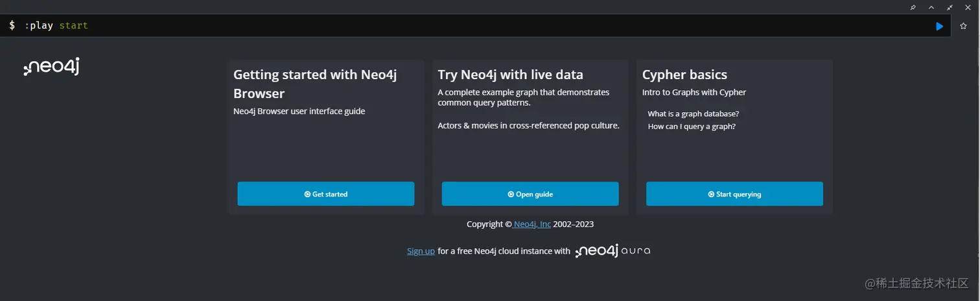Follow the Sign up link
980x301 pixels.
[421, 251]
